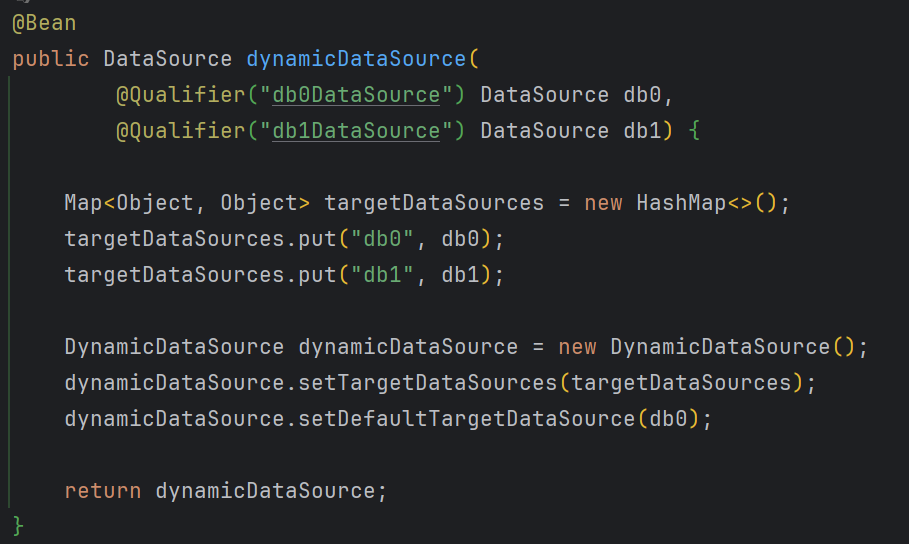Image resolution: width=909 pixels, height=544 pixels.
Task: Click the setTargetDataSources method call
Action: click(428, 383)
